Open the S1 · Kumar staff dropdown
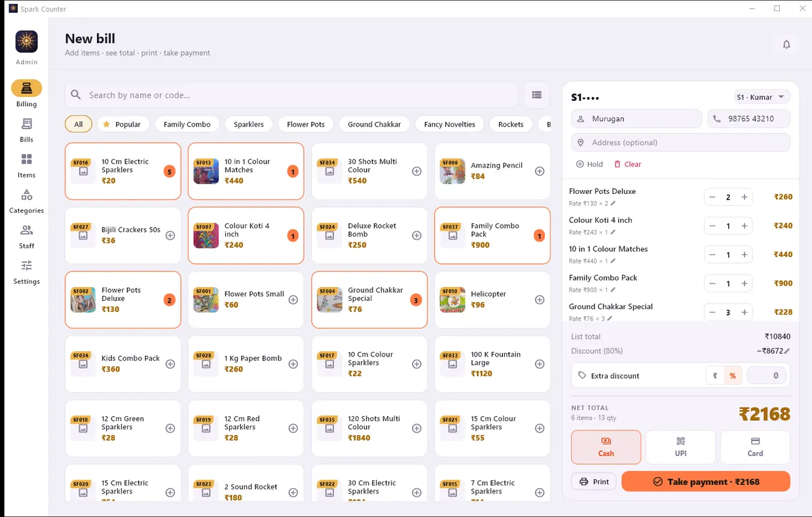The height and width of the screenshot is (517, 812). click(760, 97)
